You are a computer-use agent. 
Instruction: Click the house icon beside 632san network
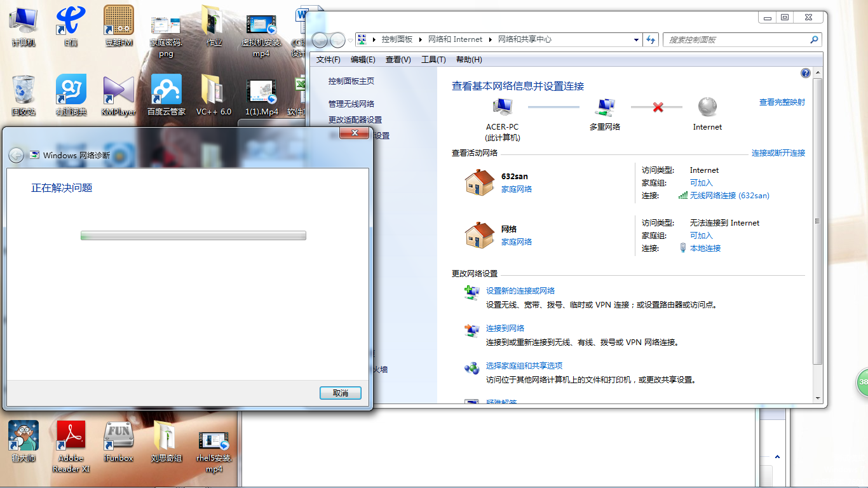click(480, 182)
